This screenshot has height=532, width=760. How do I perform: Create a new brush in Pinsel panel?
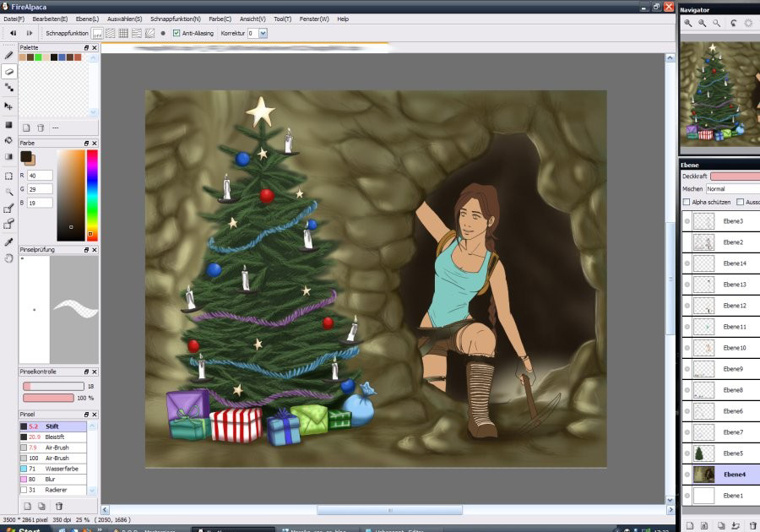pos(27,507)
